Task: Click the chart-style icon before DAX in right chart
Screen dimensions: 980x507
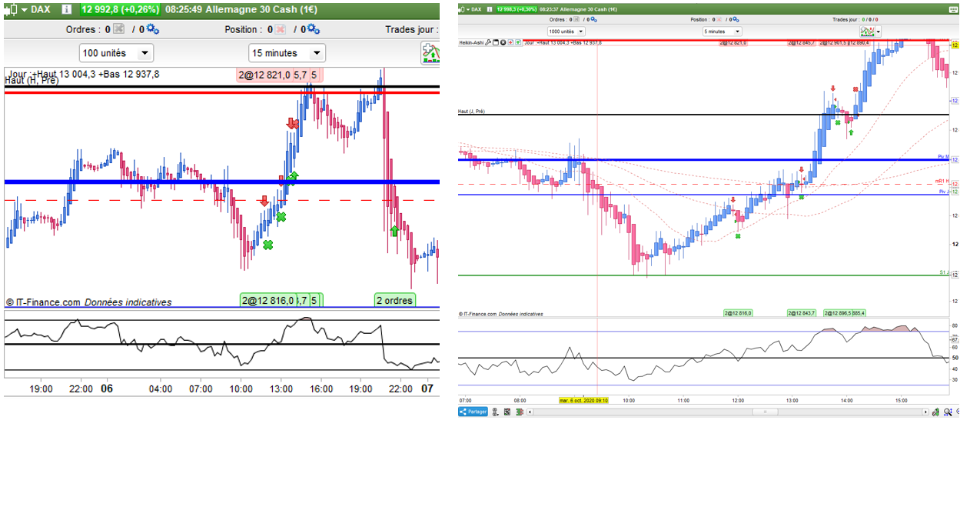Action: coord(462,9)
